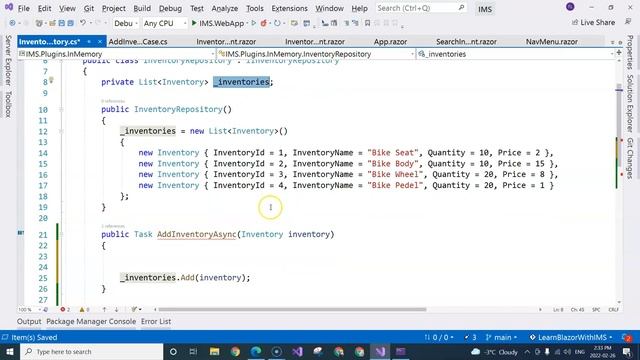
Task: Open File Explorer from taskbar
Action: coord(214,351)
